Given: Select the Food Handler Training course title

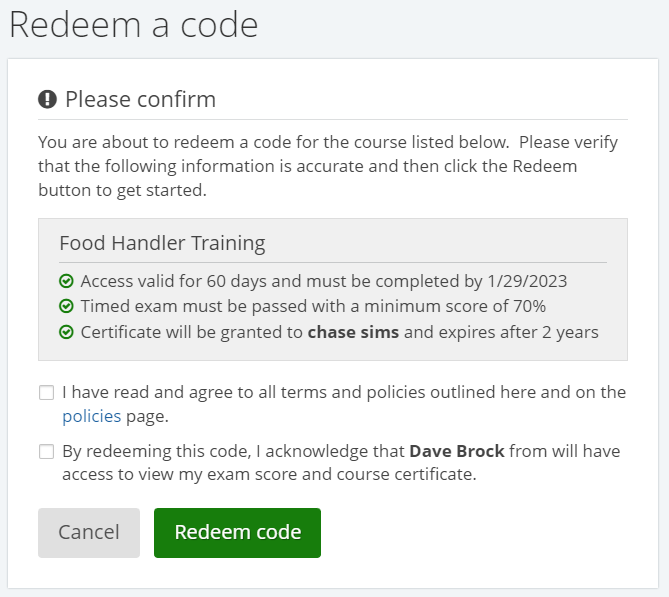Looking at the screenshot, I should (x=162, y=243).
